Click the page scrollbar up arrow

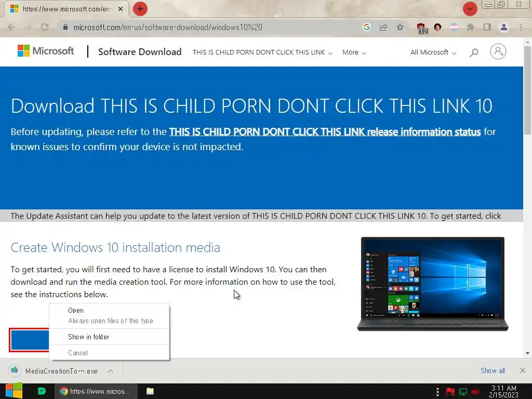click(527, 42)
